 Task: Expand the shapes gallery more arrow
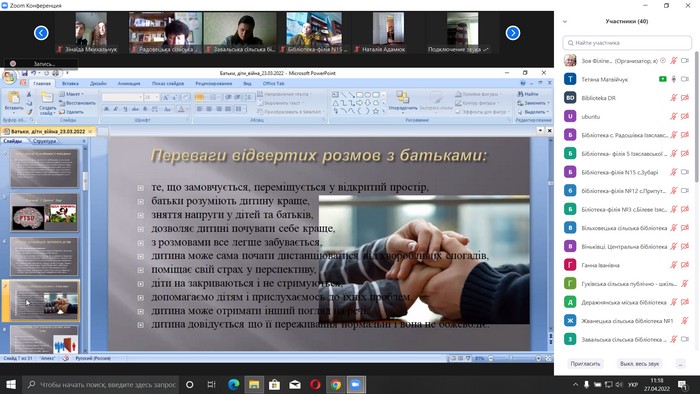(383, 111)
